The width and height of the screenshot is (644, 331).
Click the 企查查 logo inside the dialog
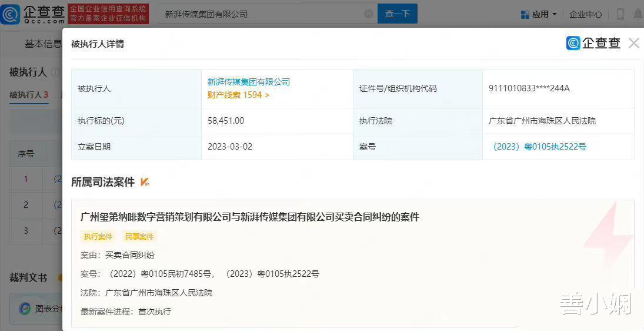[x=593, y=43]
